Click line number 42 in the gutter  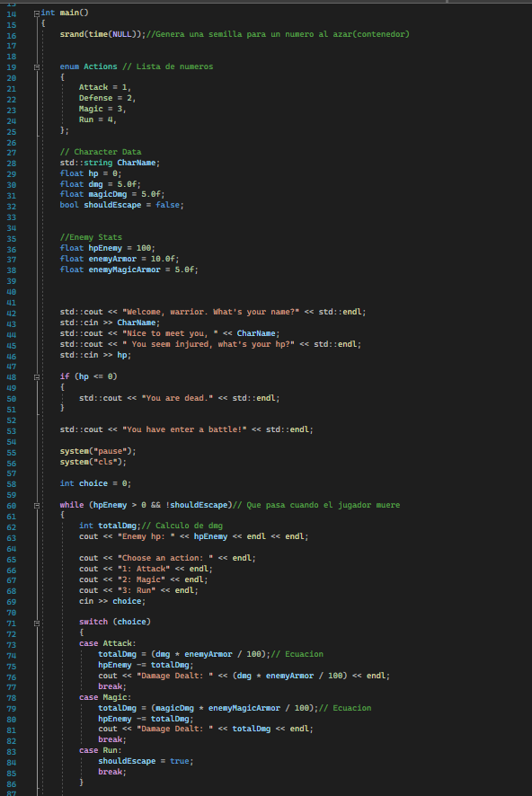coord(11,314)
